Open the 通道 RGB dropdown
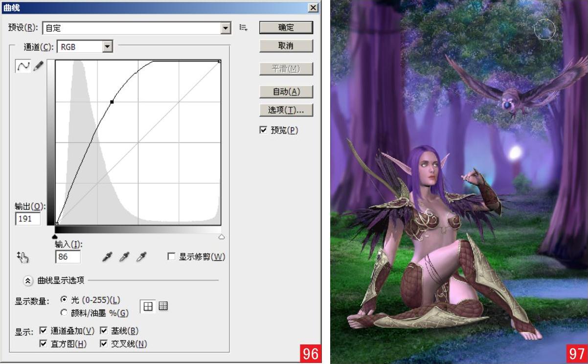Image resolution: width=588 pixels, height=364 pixels. (x=108, y=47)
